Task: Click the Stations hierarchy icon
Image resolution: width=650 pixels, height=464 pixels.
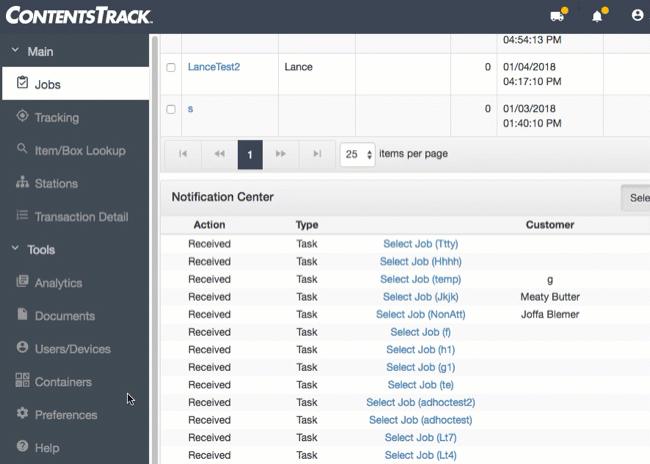Action: point(22,182)
